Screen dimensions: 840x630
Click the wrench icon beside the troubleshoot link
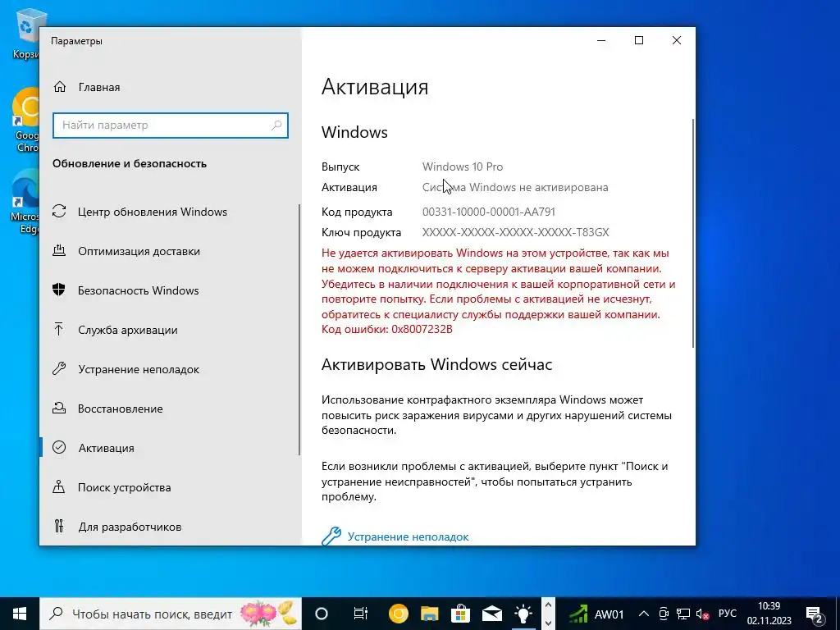point(331,536)
